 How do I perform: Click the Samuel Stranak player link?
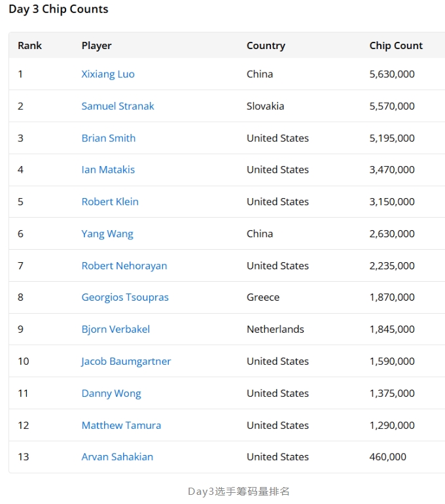[118, 106]
